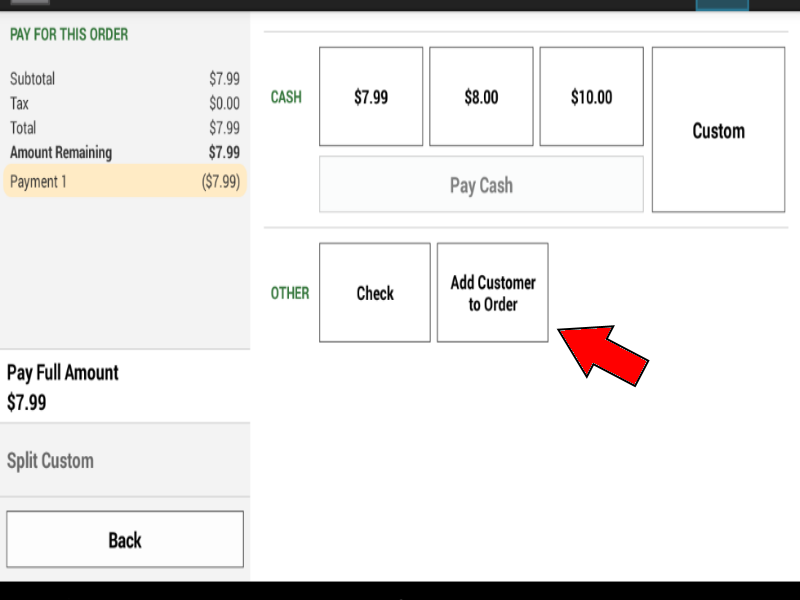Click the Total line in summary

pos(125,128)
